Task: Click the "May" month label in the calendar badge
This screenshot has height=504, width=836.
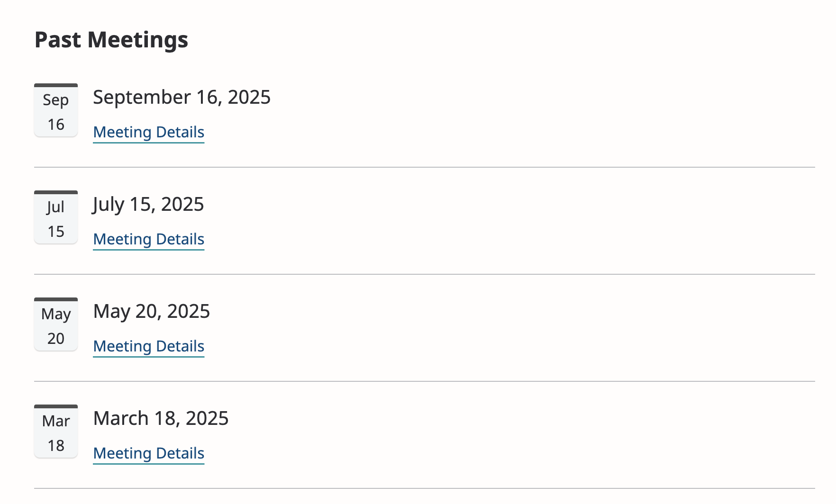Action: [x=56, y=314]
